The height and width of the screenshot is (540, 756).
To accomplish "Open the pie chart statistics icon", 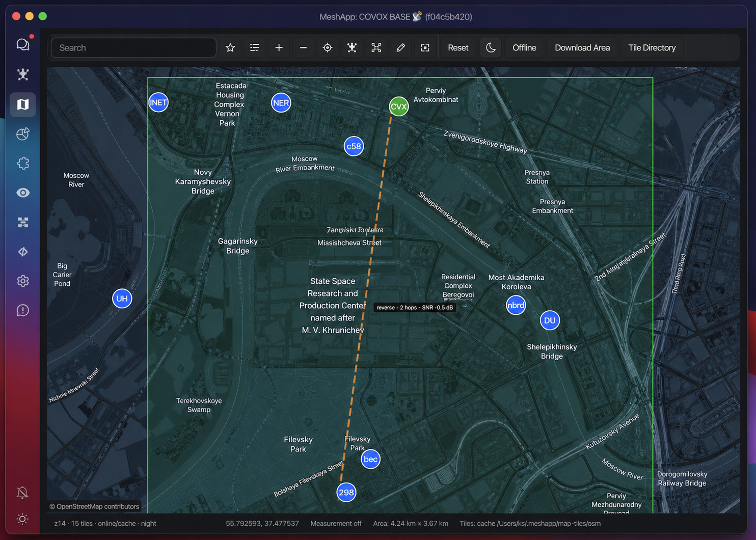I will coord(23,134).
